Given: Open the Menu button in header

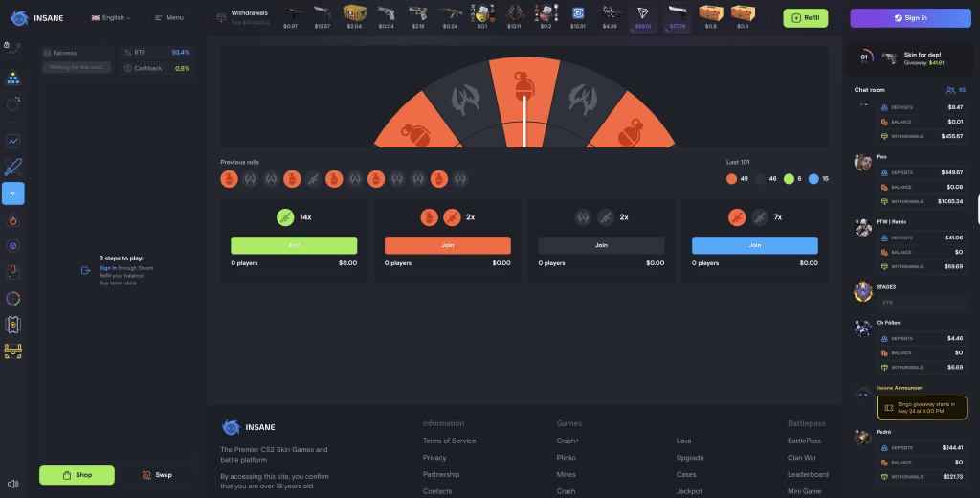Looking at the screenshot, I should click(168, 17).
